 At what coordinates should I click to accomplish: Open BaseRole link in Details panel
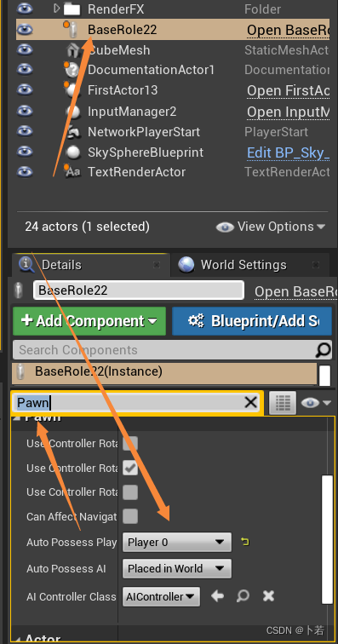click(295, 291)
